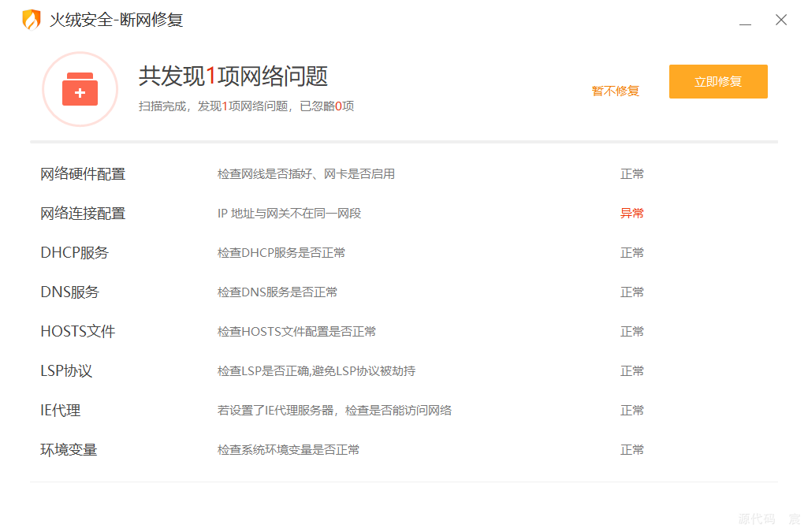Click 正常 status for IE代理

[631, 411]
